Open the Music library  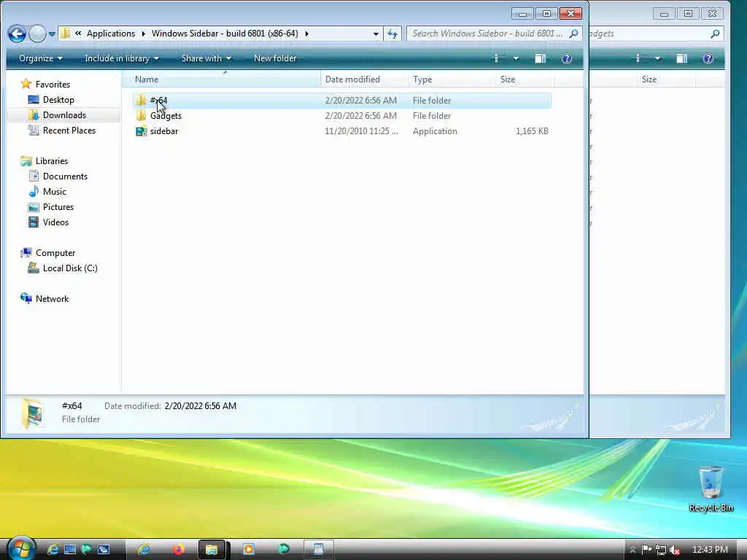point(54,192)
